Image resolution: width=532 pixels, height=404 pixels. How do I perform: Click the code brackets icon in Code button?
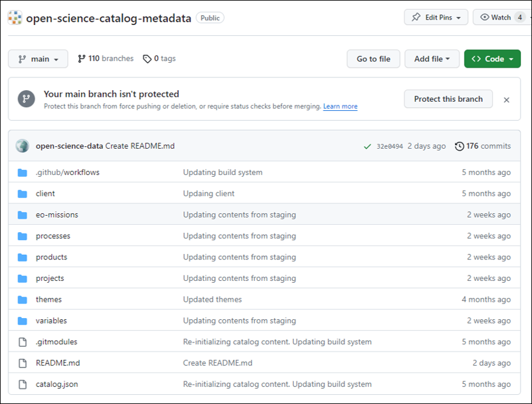[x=476, y=58]
